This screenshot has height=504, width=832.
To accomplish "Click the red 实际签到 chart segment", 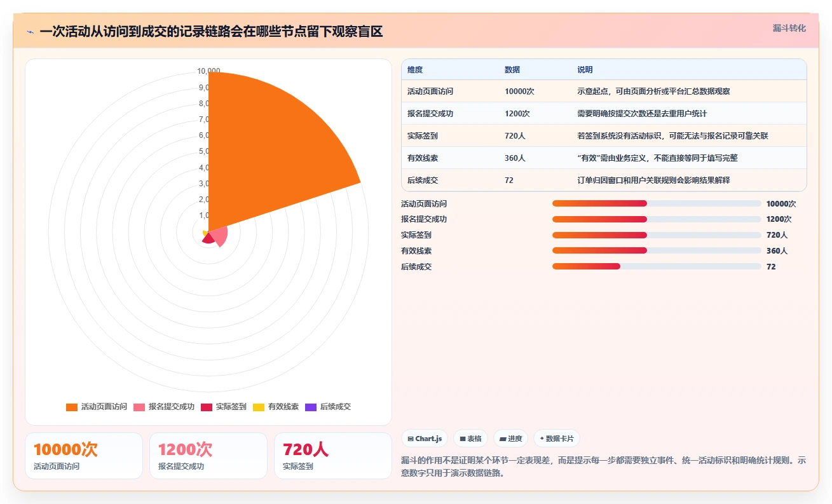I will pos(208,239).
